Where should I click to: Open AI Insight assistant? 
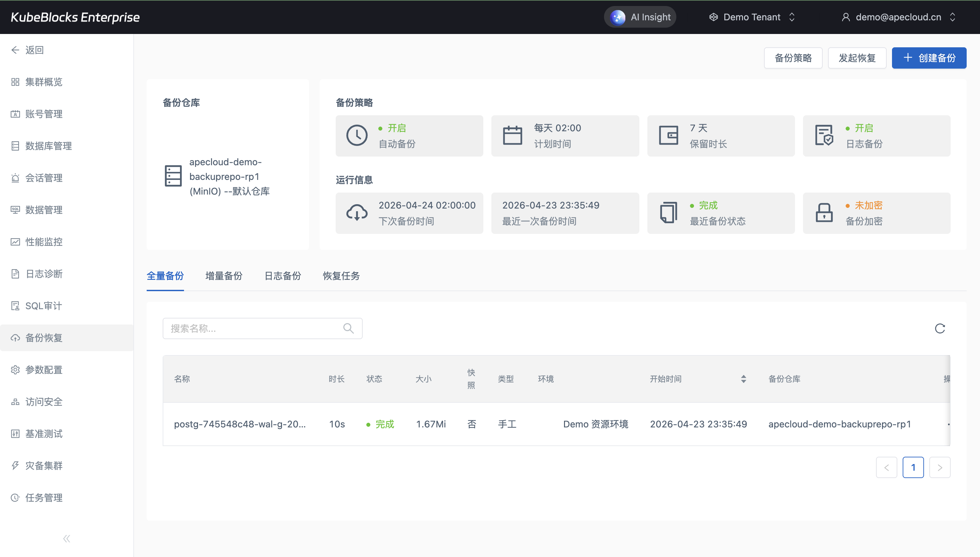(x=640, y=17)
